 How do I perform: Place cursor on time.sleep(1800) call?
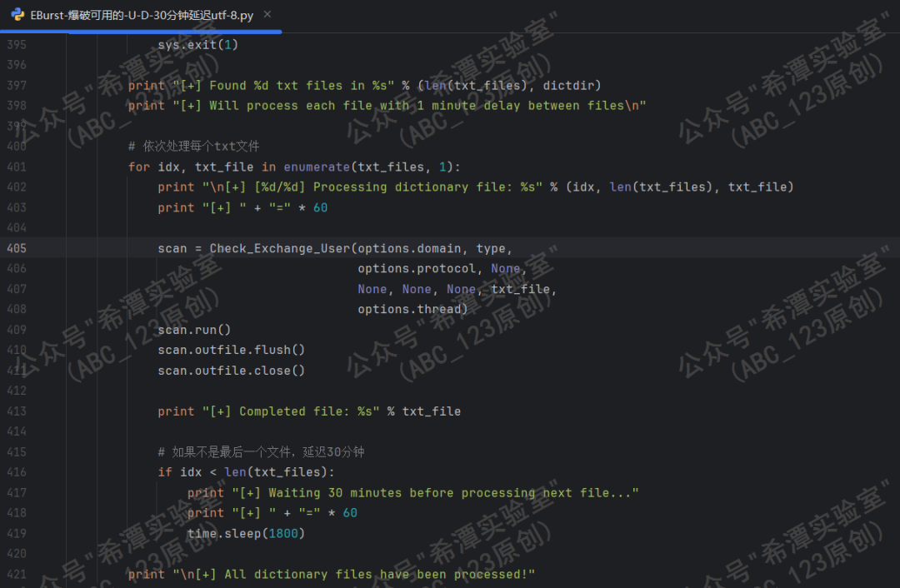[x=246, y=534]
